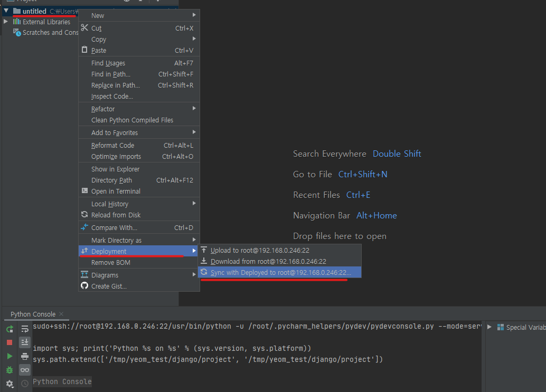Browse console history with the clock icon
Screen dimensions: 546x392
[x=24, y=384]
